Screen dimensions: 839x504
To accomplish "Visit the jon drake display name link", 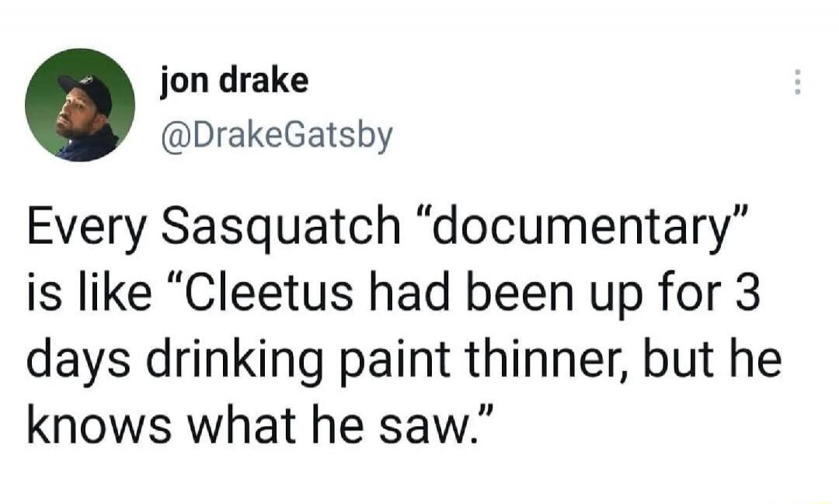I will 234,82.
